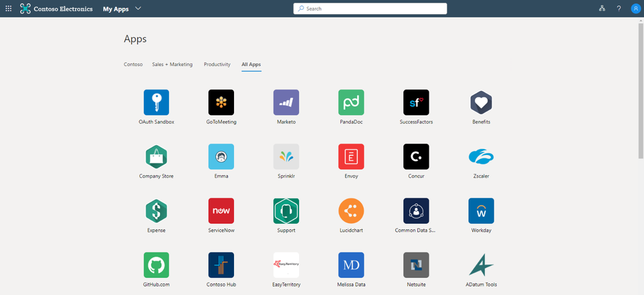The width and height of the screenshot is (644, 295).
Task: Open the help question mark icon
Action: pos(618,8)
